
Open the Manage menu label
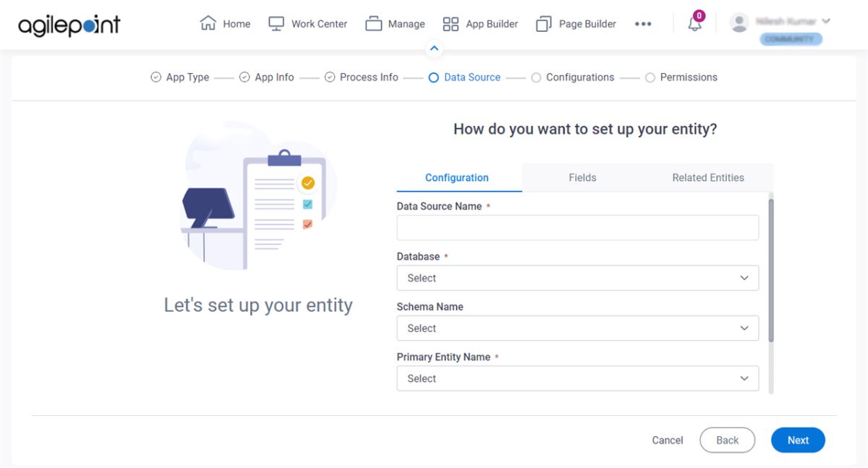407,24
